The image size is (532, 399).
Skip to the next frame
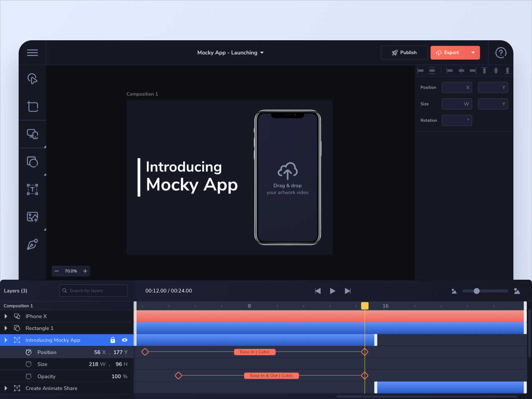347,291
